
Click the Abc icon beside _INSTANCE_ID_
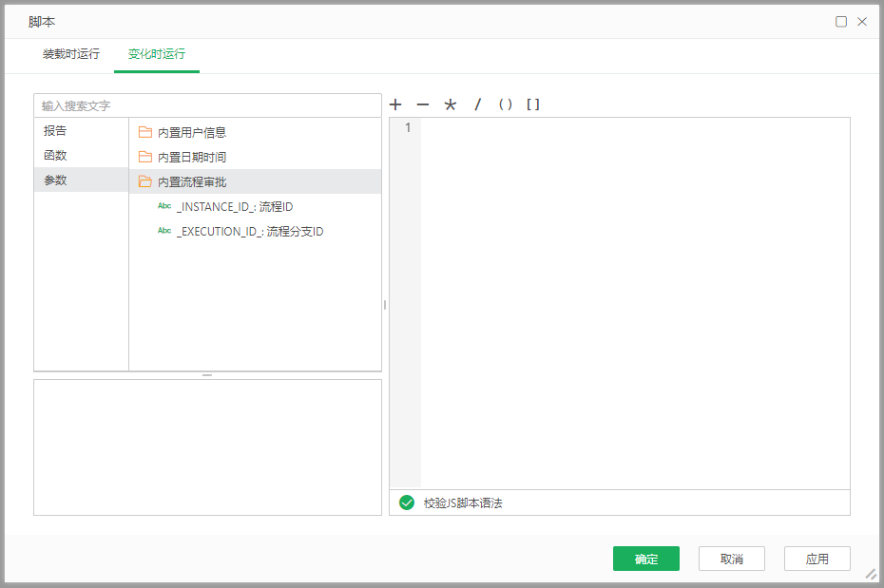(163, 206)
